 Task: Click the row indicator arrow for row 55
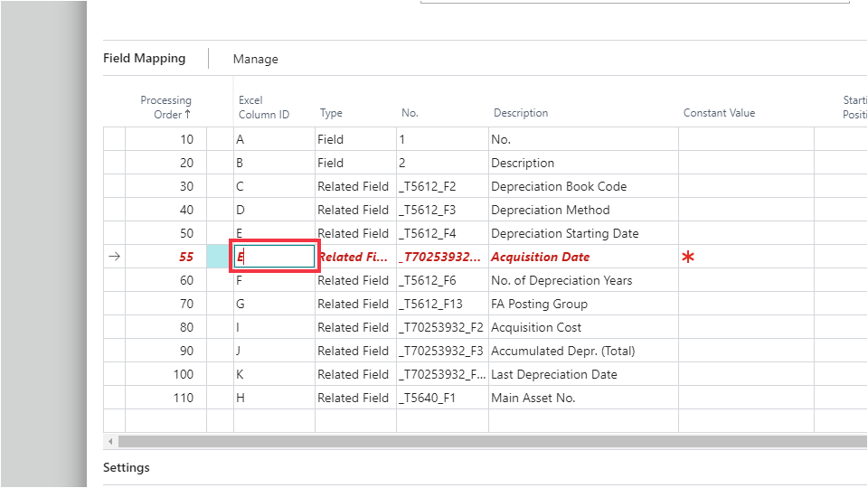pyautogui.click(x=114, y=257)
